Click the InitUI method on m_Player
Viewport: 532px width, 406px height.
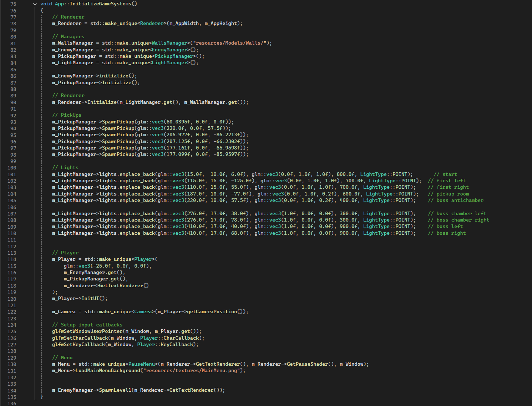(90, 299)
